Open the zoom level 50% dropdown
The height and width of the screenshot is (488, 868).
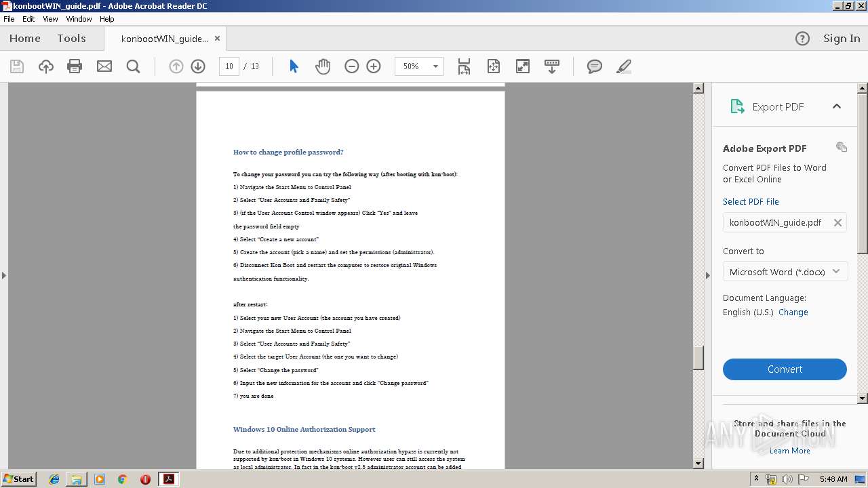[x=435, y=66]
